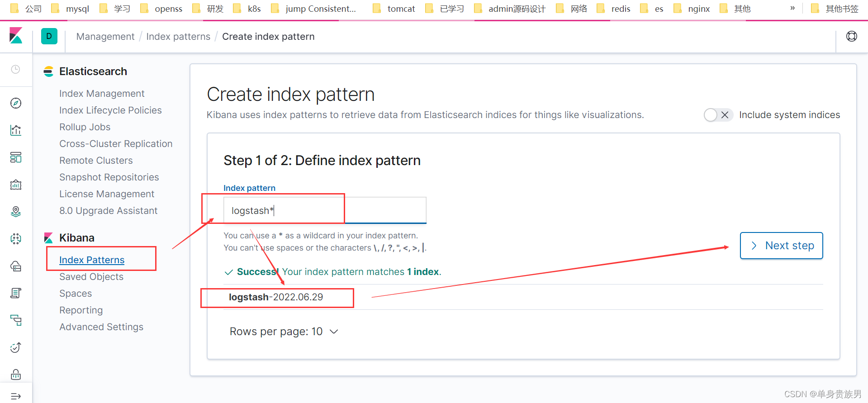Focus the Index pattern input field

pos(325,210)
